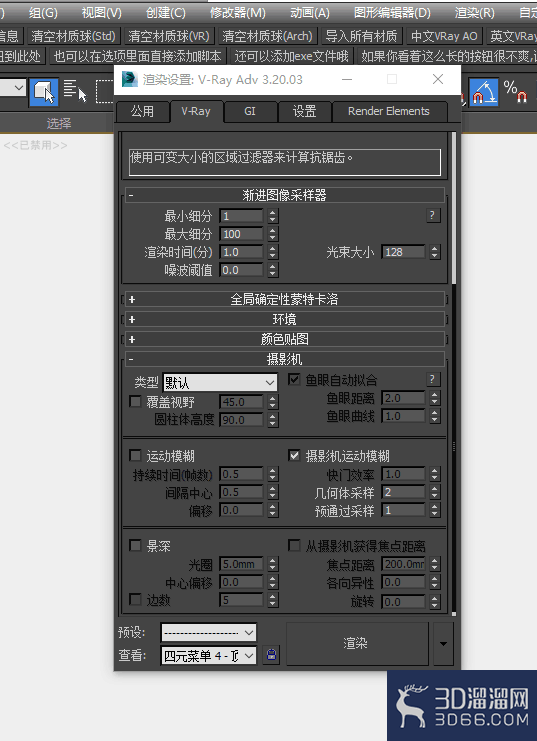Enable 运动模糊 checkbox
The width and height of the screenshot is (537, 741).
pos(135,456)
